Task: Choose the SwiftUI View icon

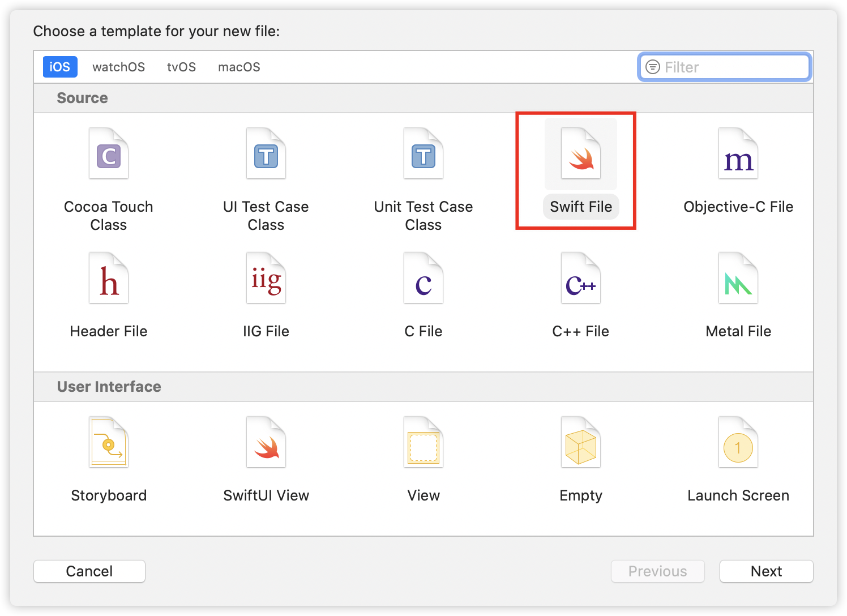Action: click(266, 442)
